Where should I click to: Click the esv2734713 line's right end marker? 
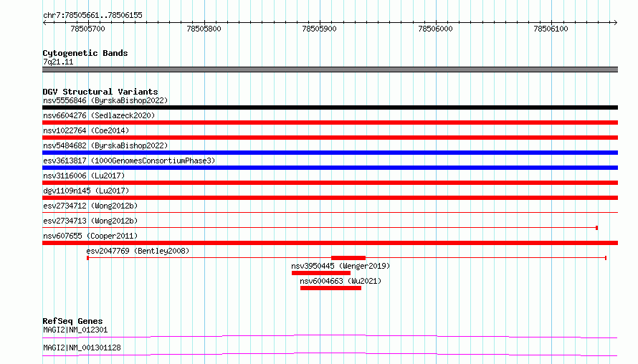pos(596,228)
